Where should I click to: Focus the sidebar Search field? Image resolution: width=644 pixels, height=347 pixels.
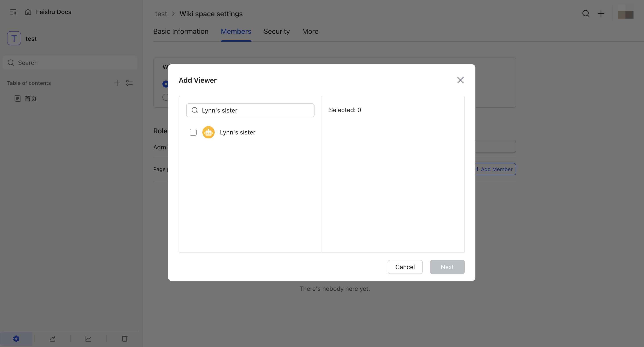pyautogui.click(x=70, y=63)
